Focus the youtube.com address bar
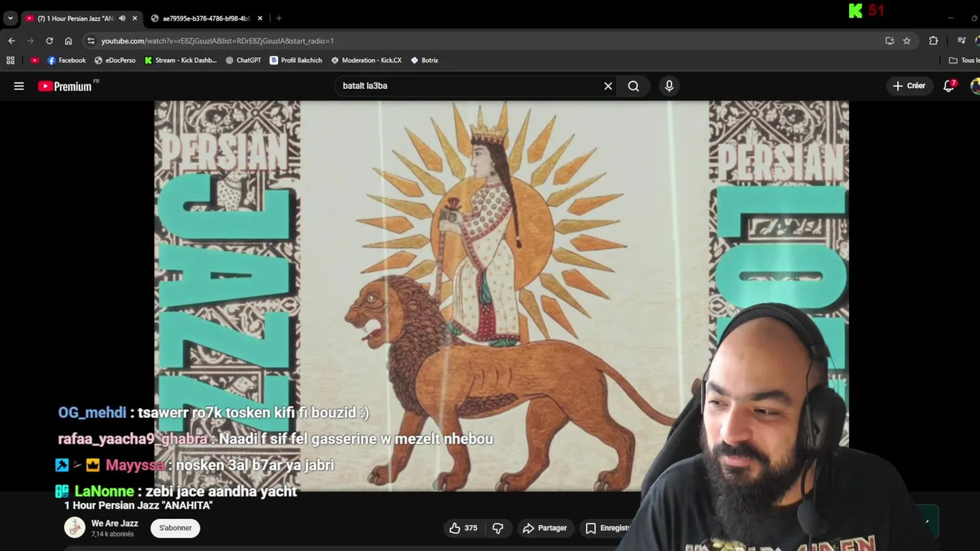 pyautogui.click(x=490, y=41)
